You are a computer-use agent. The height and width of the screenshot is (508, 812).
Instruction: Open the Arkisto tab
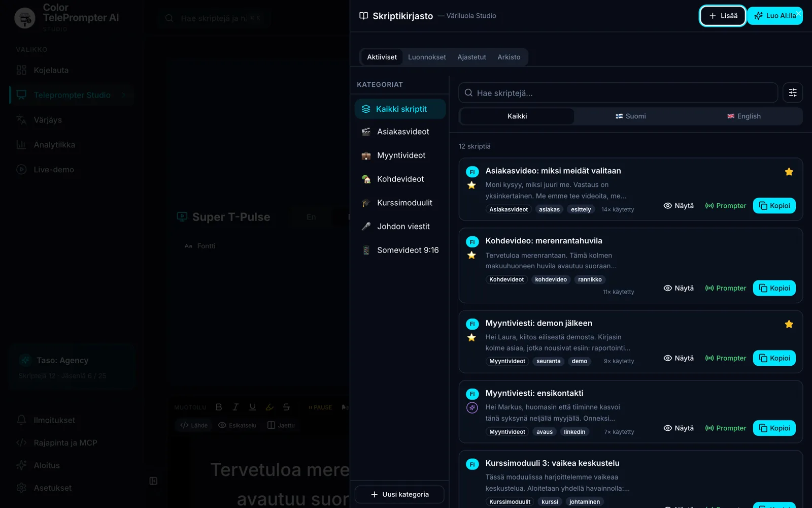pyautogui.click(x=509, y=57)
